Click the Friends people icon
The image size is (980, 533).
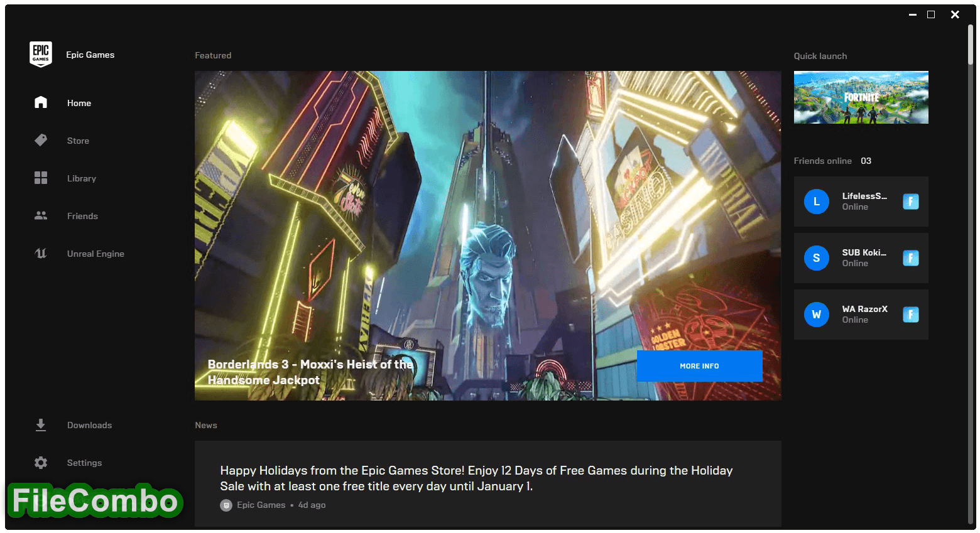[41, 215]
